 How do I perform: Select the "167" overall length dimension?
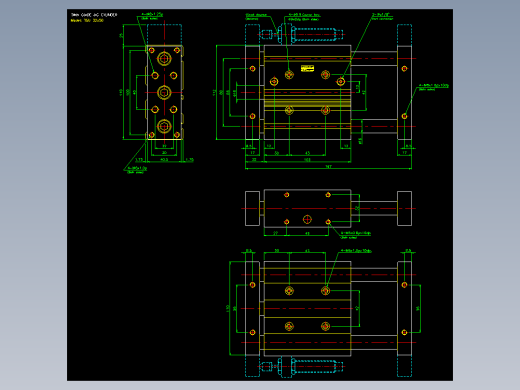pyautogui.click(x=328, y=166)
